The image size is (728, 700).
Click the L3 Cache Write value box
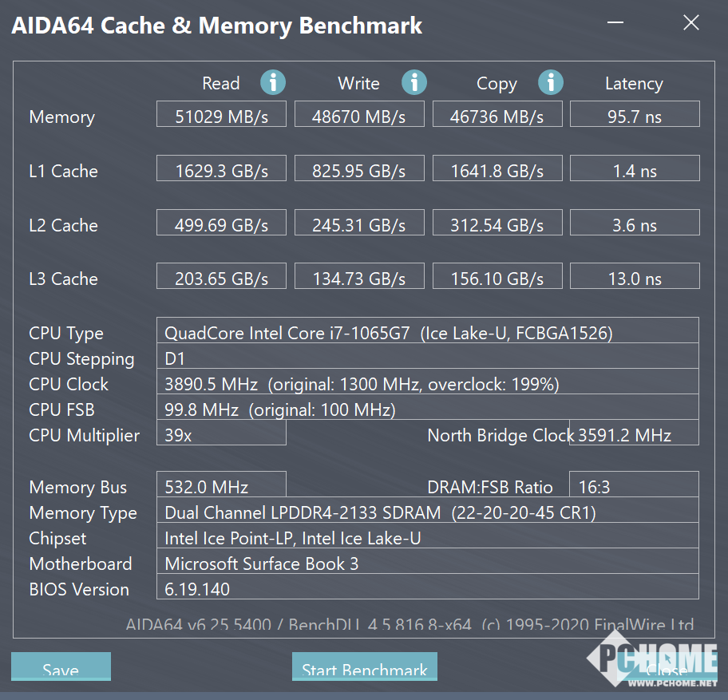[x=359, y=275]
